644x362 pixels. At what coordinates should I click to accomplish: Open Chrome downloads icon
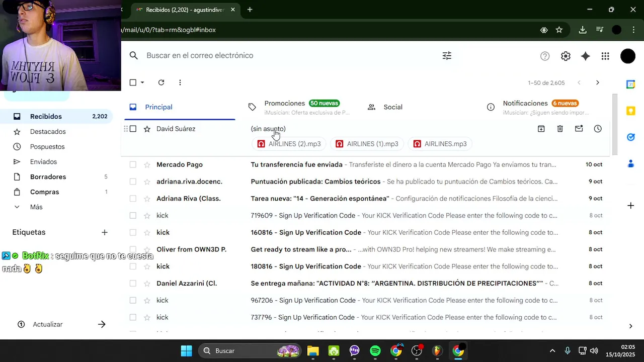(583, 30)
